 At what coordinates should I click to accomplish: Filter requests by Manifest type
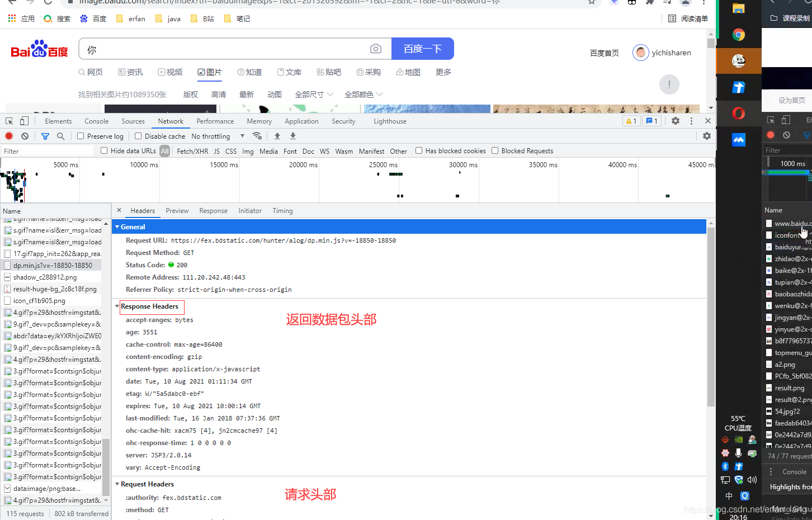[x=371, y=151]
